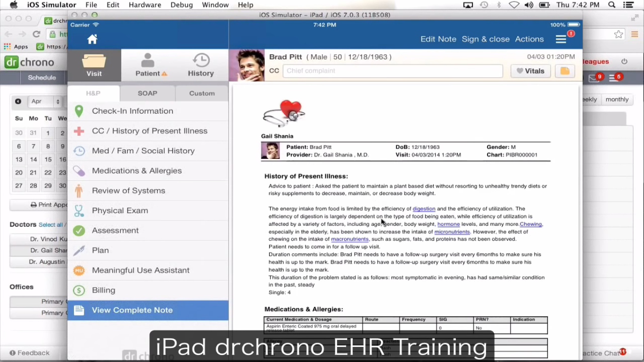Select View Complete Note
Viewport: 644px width, 362px height.
pos(148,310)
